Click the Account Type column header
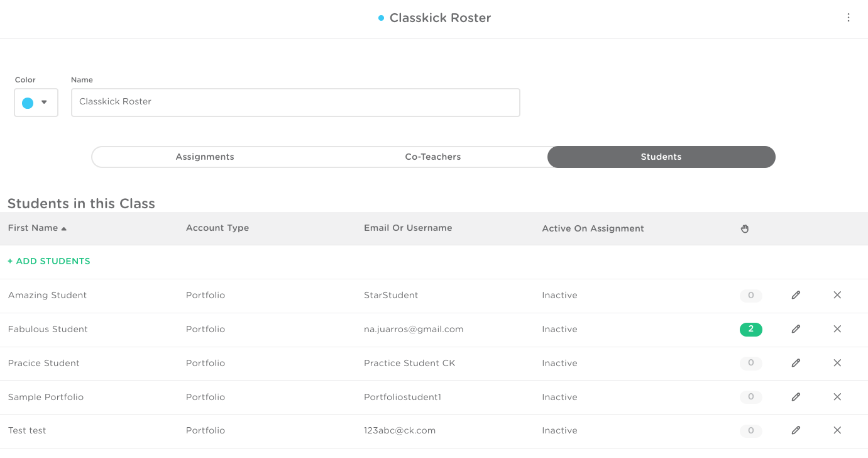Viewport: 868px width, 458px height. 217,228
